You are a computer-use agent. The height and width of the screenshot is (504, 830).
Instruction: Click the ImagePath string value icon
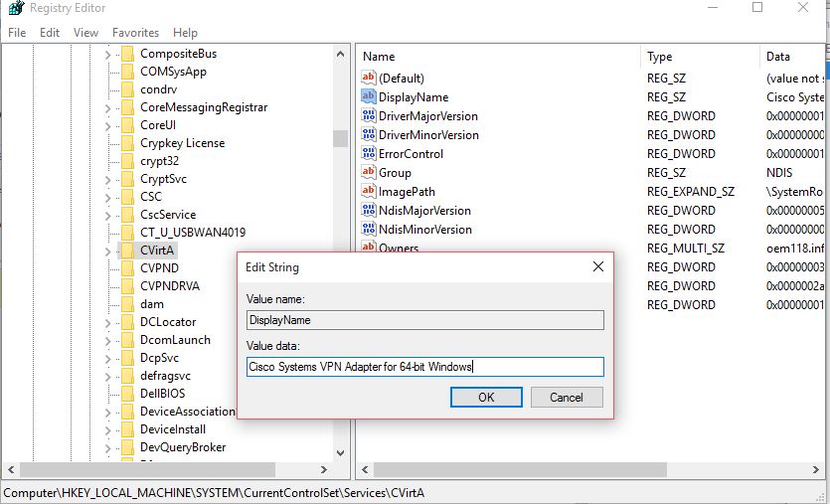pos(369,191)
